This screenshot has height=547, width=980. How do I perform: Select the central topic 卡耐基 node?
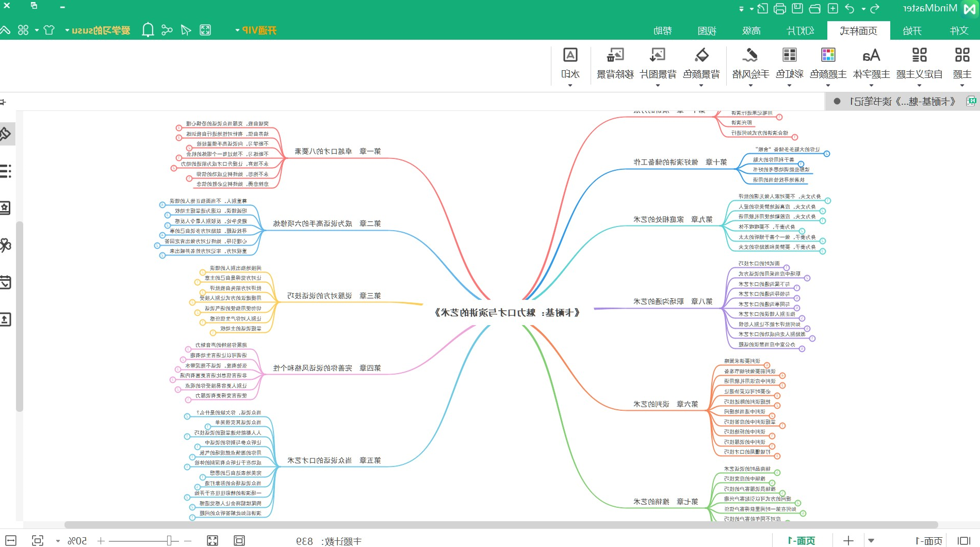pyautogui.click(x=508, y=312)
